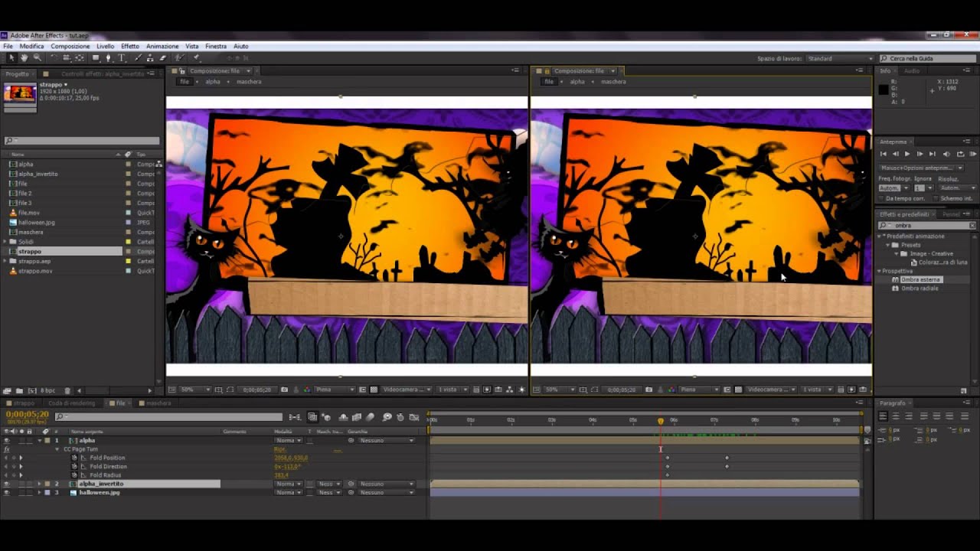Select the Hand tool

coord(24,58)
